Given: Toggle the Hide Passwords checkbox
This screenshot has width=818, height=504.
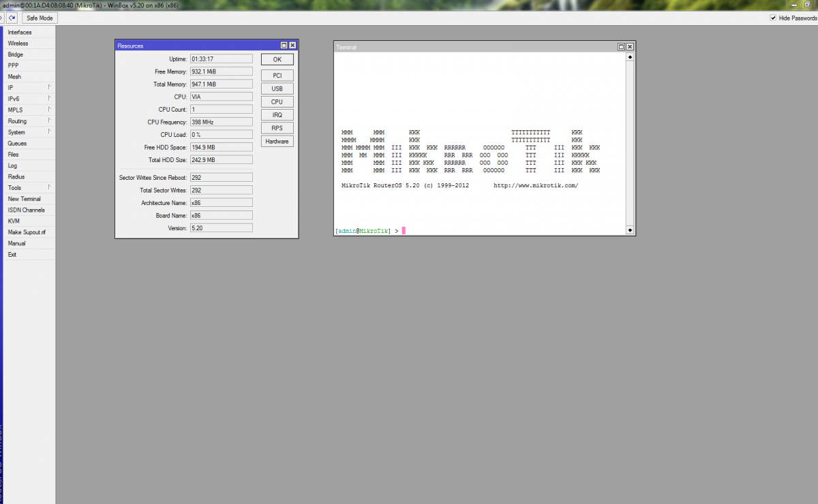Looking at the screenshot, I should click(773, 18).
